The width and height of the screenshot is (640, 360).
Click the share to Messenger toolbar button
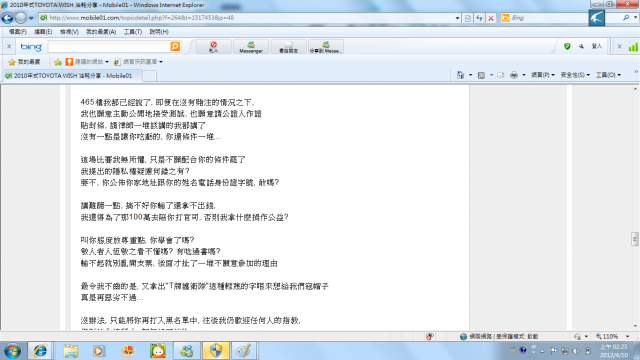[326, 47]
